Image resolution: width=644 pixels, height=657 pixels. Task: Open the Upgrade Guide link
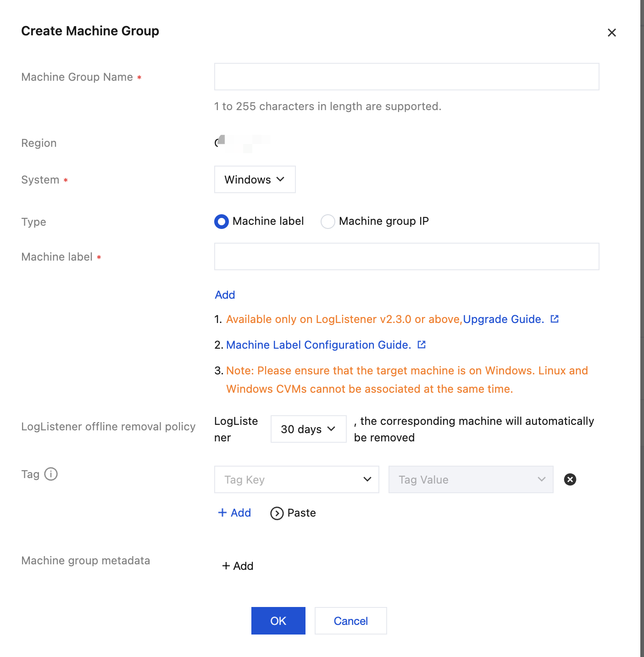(x=503, y=319)
